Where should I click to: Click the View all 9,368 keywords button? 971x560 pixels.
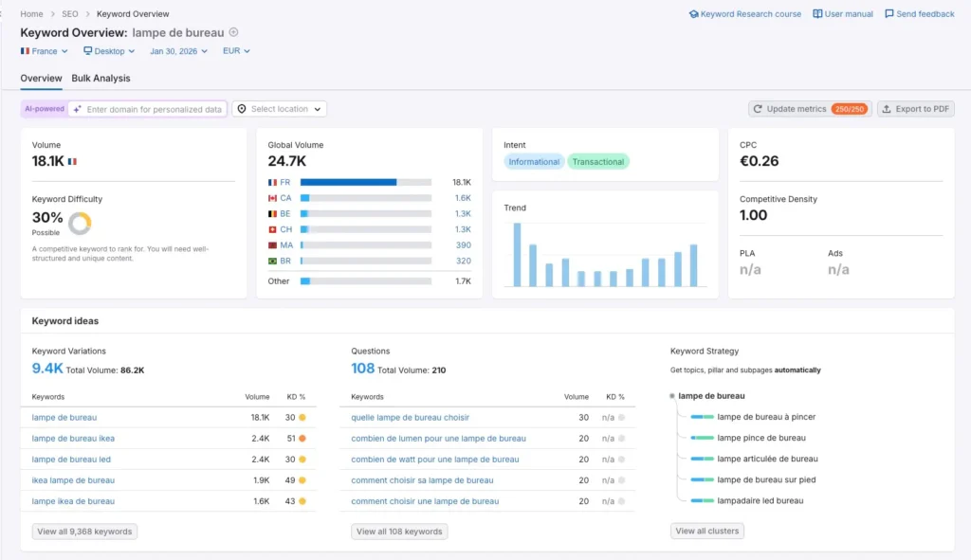pos(86,532)
